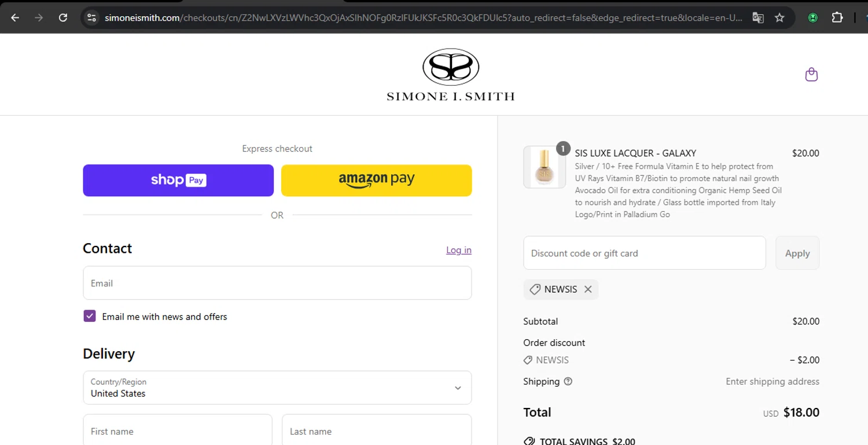The height and width of the screenshot is (445, 868).
Task: Open the green browser extension icon
Action: tap(813, 18)
